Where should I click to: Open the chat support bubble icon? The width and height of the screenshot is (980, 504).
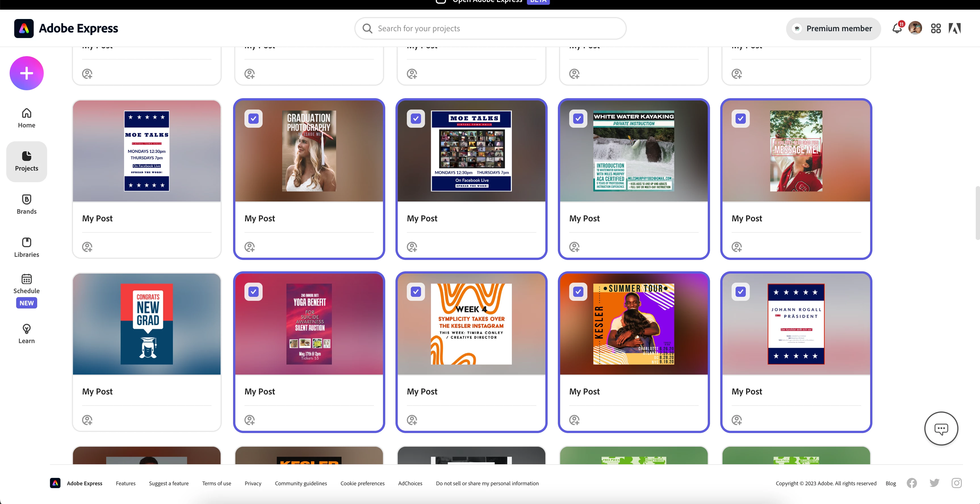pos(941,429)
